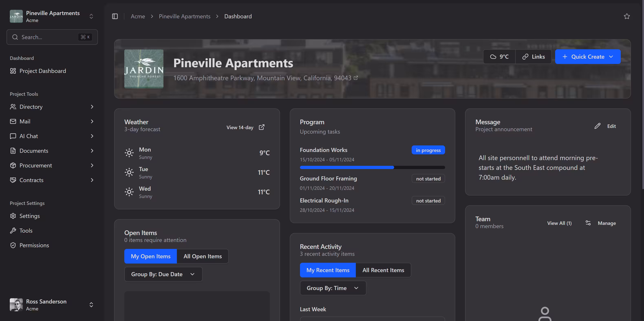644x321 pixels.
Task: Toggle the sidebar panel icon
Action: point(115,16)
